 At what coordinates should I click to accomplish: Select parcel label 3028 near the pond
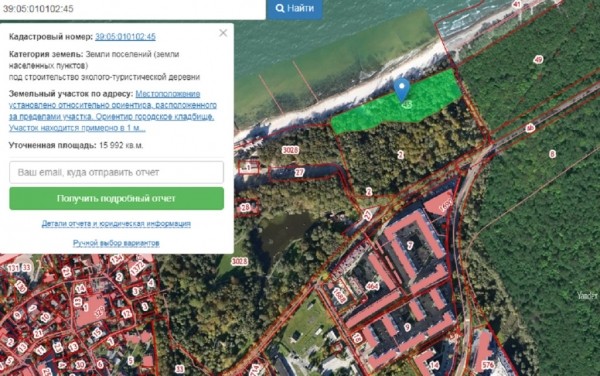click(239, 261)
